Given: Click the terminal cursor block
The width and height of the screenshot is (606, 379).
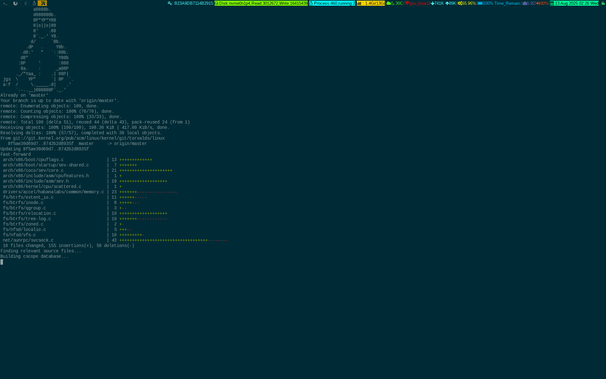Looking at the screenshot, I should pos(2,262).
